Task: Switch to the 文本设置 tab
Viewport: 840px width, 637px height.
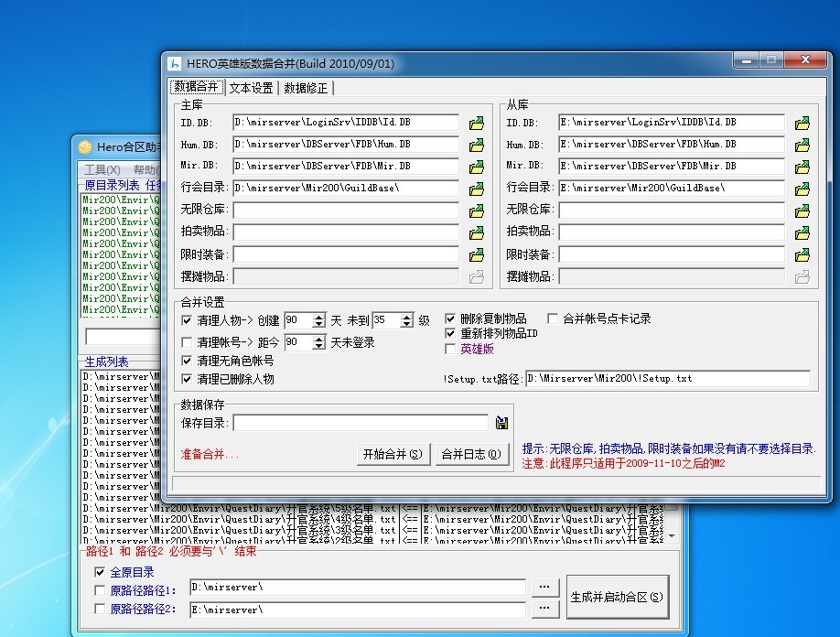Action: tap(249, 88)
